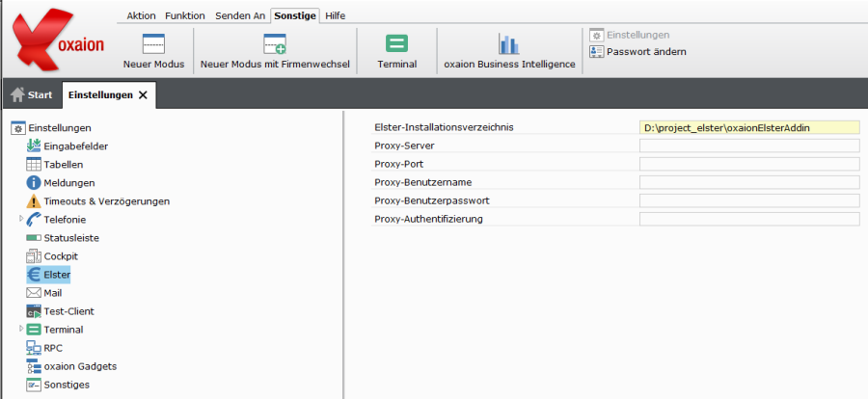Image resolution: width=868 pixels, height=399 pixels.
Task: Click the Meldungen info icon
Action: 34,182
